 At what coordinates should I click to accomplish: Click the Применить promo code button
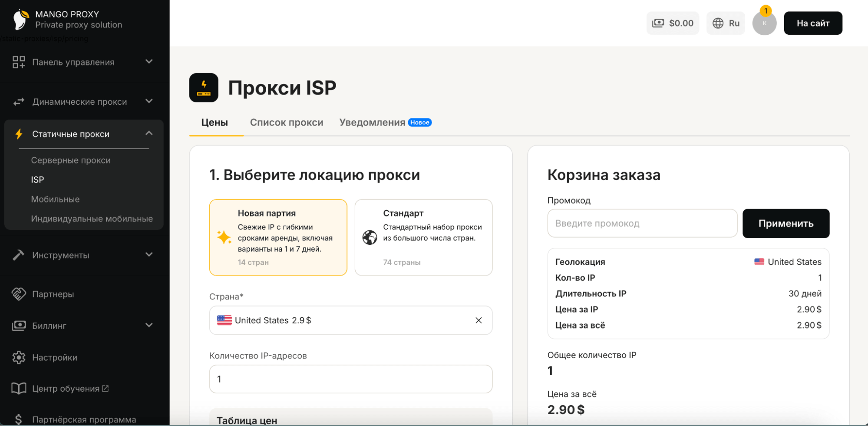786,223
